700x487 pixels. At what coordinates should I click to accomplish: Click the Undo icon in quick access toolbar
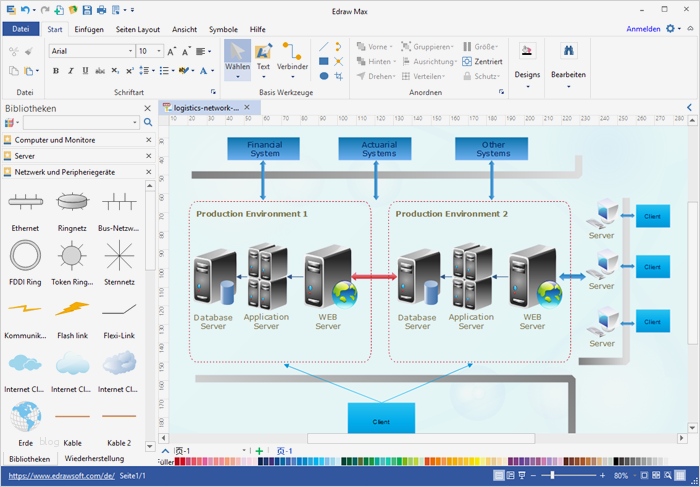25,9
